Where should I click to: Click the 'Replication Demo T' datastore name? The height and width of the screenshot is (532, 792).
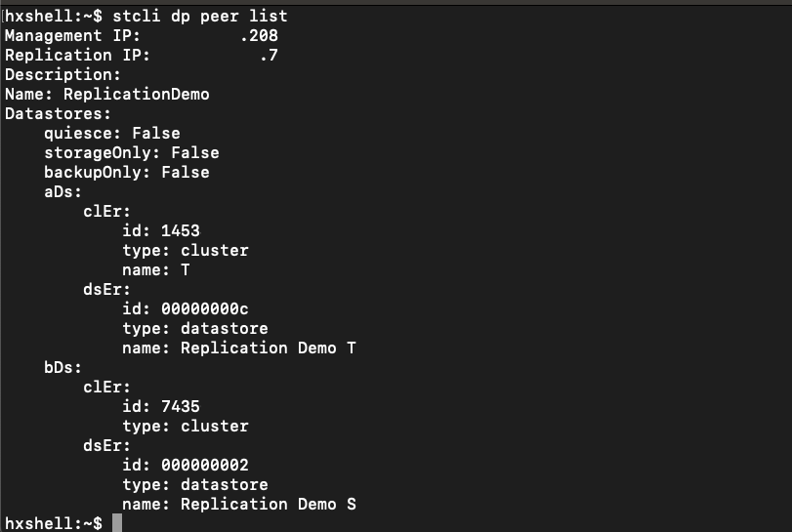269,348
